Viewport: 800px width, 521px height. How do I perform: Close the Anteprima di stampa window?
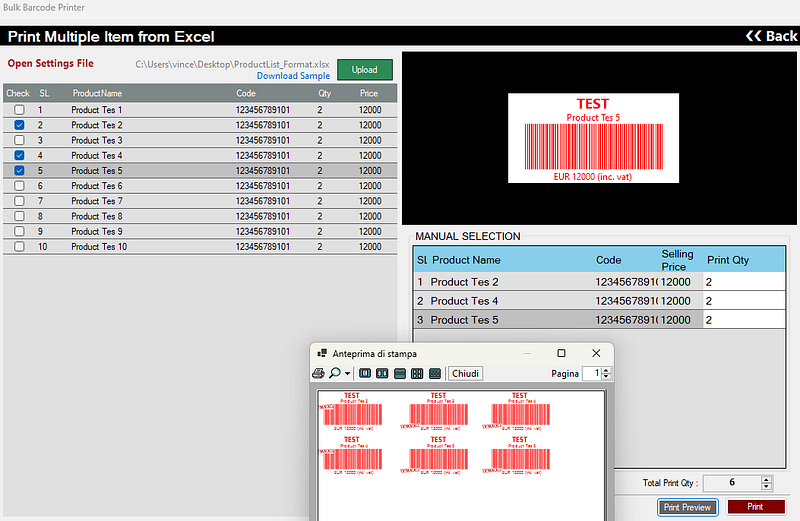coord(596,353)
